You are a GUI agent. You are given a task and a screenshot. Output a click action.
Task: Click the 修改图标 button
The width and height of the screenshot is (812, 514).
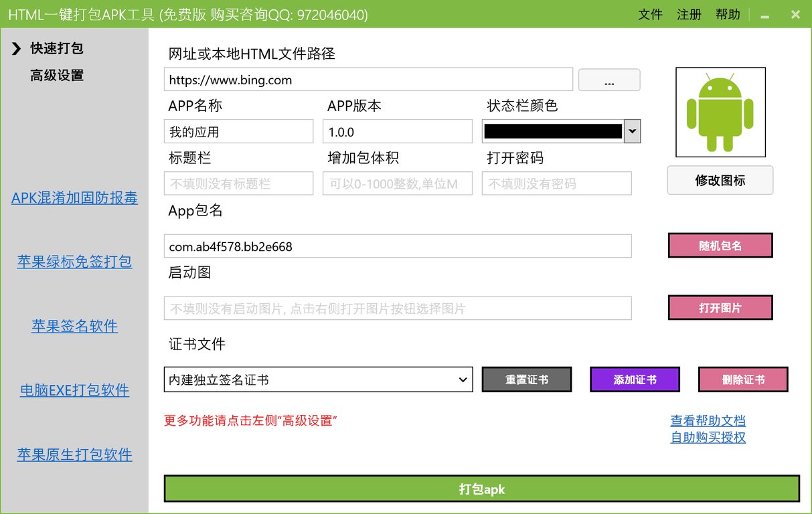(x=720, y=180)
